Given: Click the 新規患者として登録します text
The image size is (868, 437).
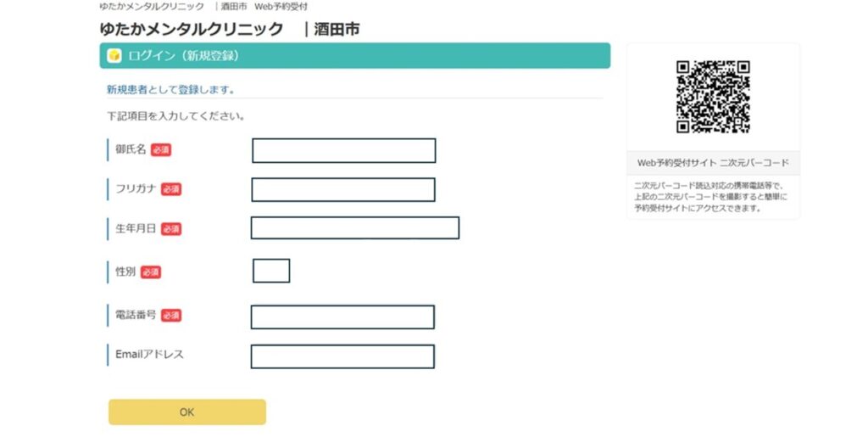Looking at the screenshot, I should click(170, 90).
